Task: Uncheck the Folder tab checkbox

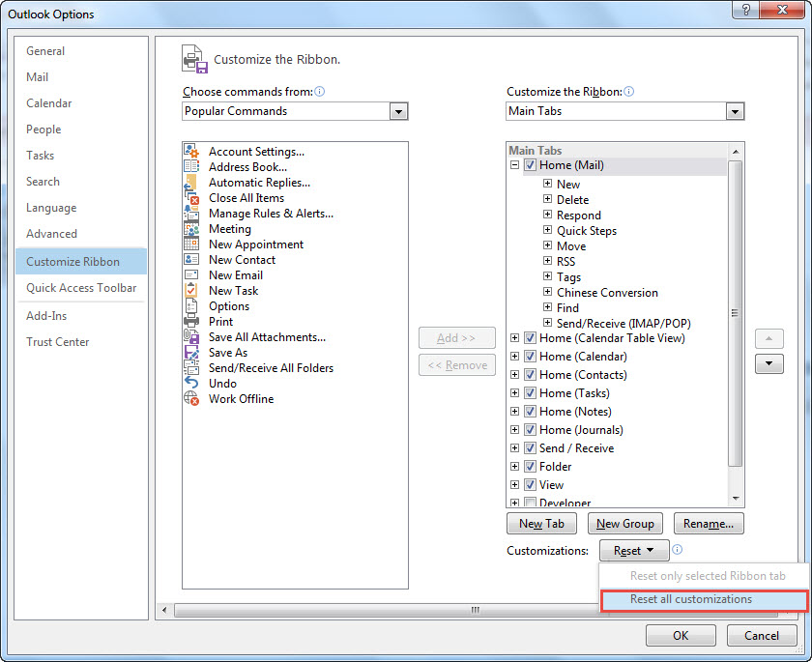Action: pyautogui.click(x=530, y=467)
